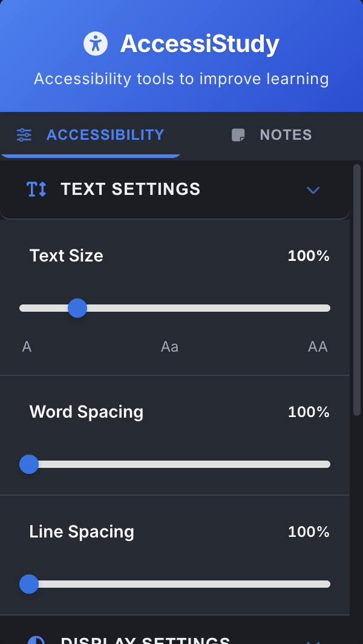This screenshot has height=644, width=363.
Task: Click the Text Size slider thumb
Action: (77, 308)
